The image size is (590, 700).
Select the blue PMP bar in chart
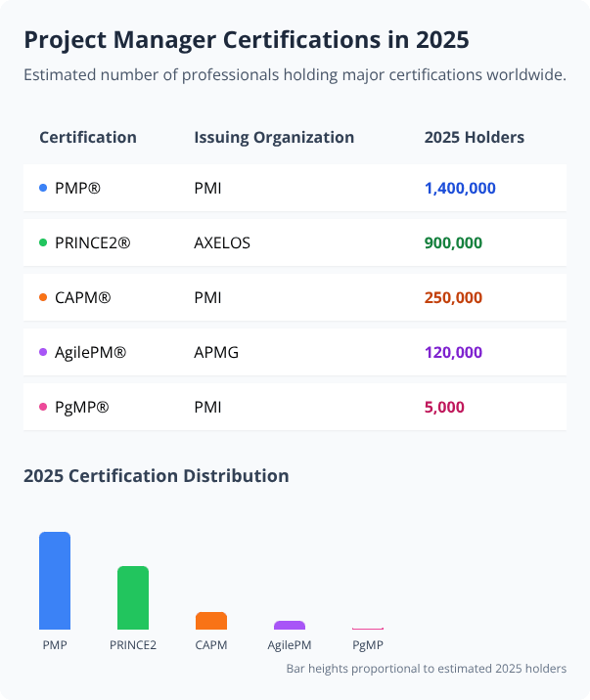point(55,581)
